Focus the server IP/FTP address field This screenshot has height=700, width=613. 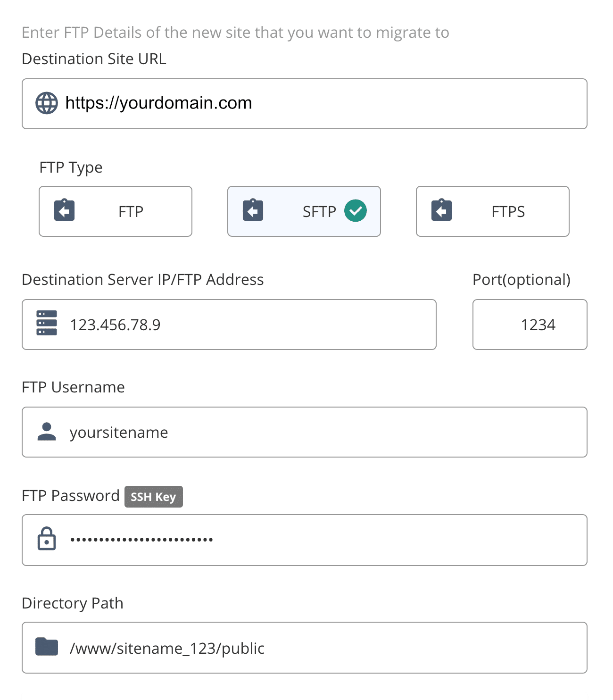[x=229, y=325]
